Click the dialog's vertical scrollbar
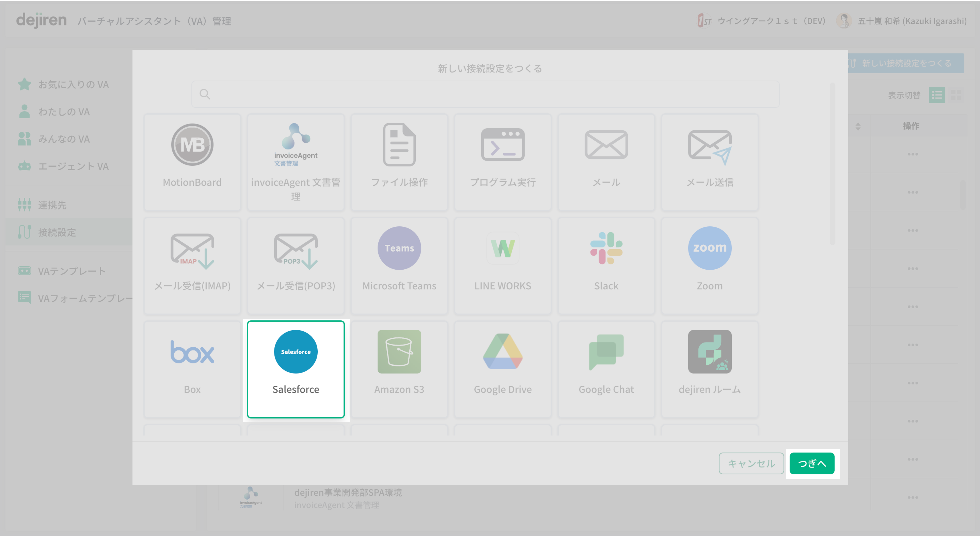Viewport: 980px width, 537px height. (x=832, y=164)
